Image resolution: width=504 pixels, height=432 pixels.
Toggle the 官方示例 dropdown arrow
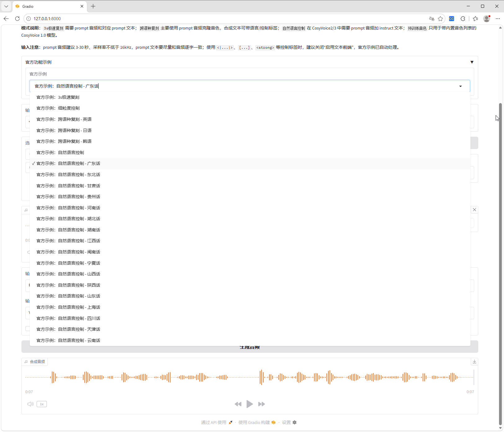(461, 86)
